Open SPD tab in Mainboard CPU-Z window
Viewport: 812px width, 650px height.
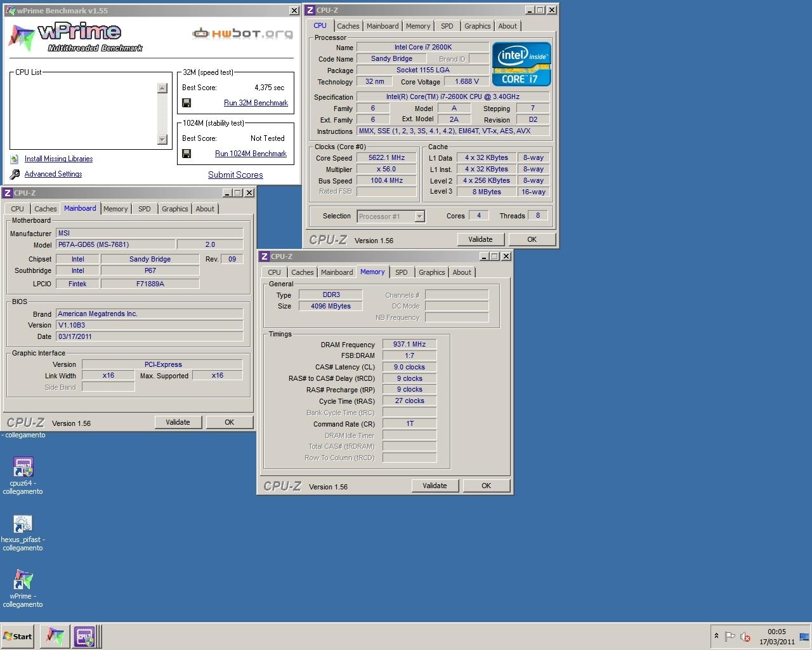(145, 209)
